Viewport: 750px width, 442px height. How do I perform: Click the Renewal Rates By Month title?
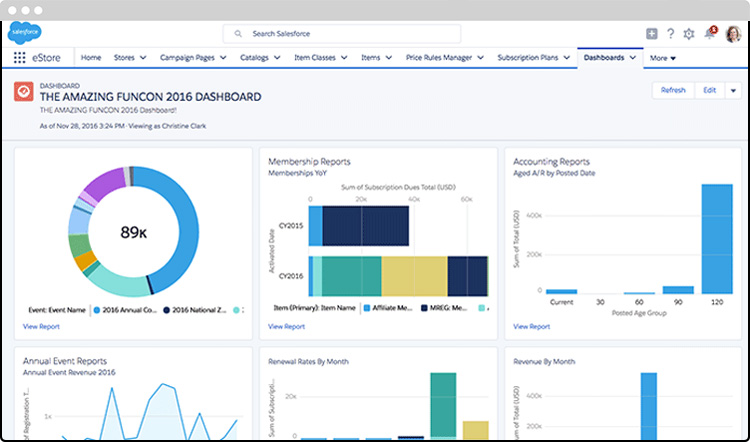click(x=308, y=362)
